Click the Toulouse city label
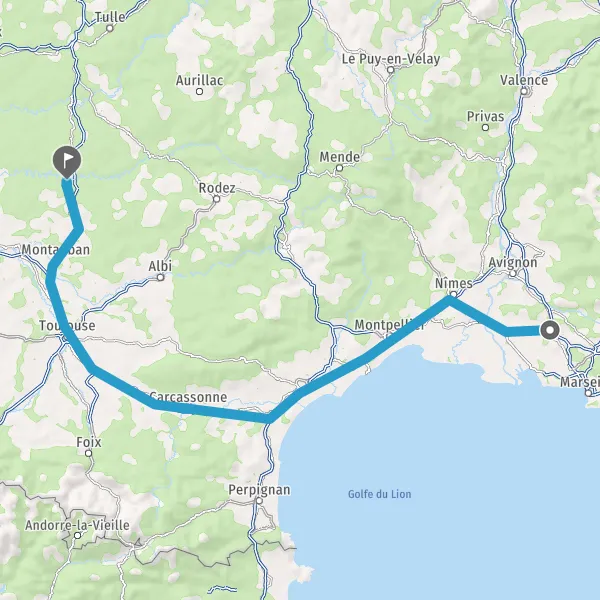Image resolution: width=600 pixels, height=600 pixels. point(67,326)
